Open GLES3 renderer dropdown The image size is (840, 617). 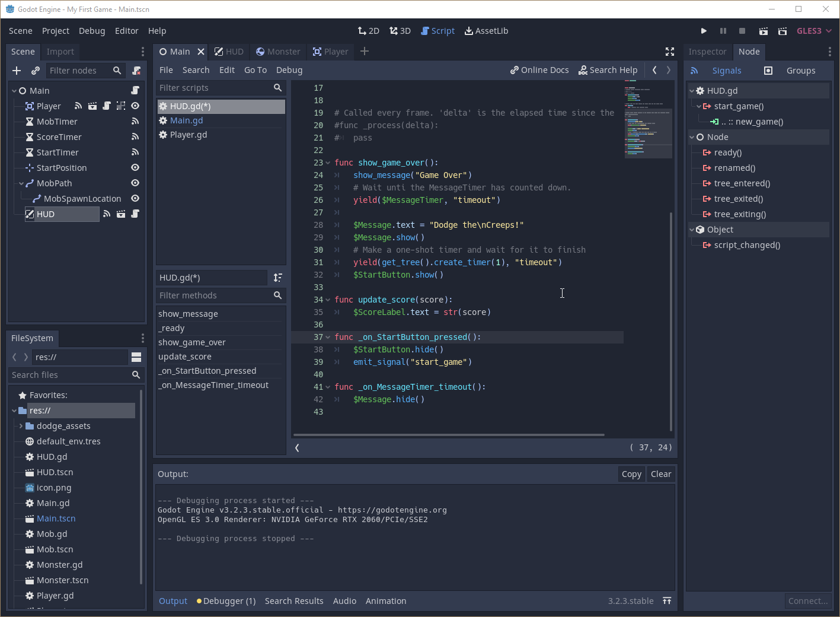pos(814,31)
